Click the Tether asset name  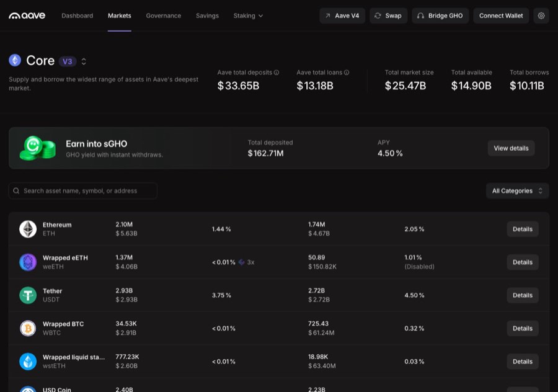pyautogui.click(x=52, y=291)
